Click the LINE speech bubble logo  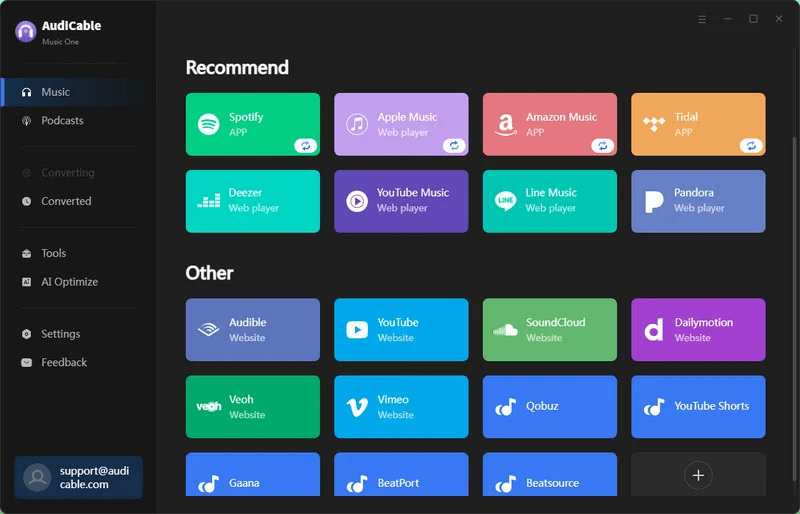click(506, 201)
